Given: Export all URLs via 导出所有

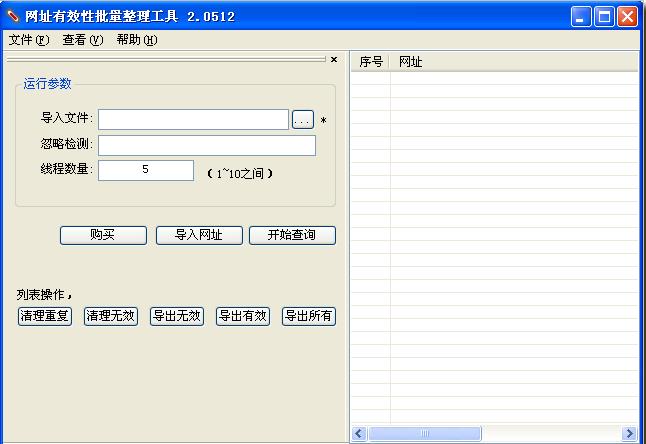Looking at the screenshot, I should click(x=309, y=317).
